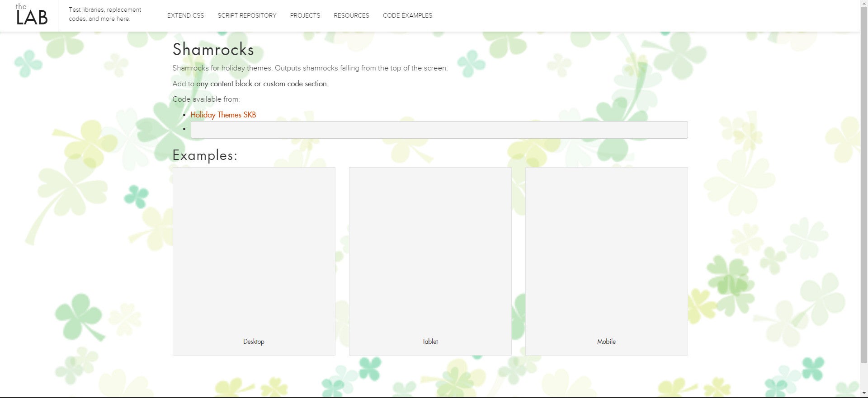Open the PROJECTS nav item
Viewport: 868px width, 398px height.
305,15
